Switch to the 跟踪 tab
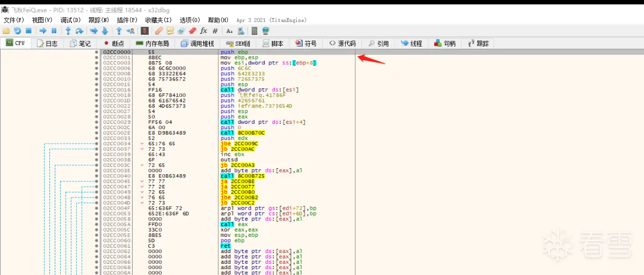Screen dimensions: 644x275 (478, 43)
